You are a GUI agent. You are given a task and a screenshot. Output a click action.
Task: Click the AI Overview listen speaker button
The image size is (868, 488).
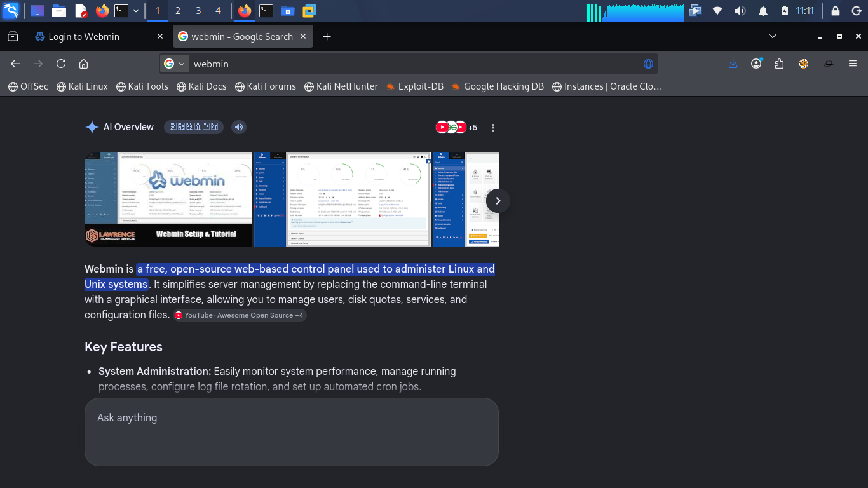coord(238,127)
